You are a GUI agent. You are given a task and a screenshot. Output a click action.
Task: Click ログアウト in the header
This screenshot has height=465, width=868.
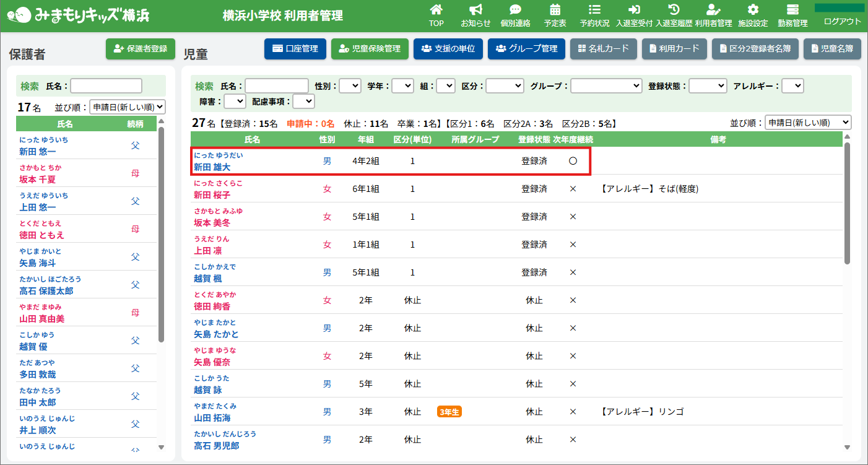[842, 21]
